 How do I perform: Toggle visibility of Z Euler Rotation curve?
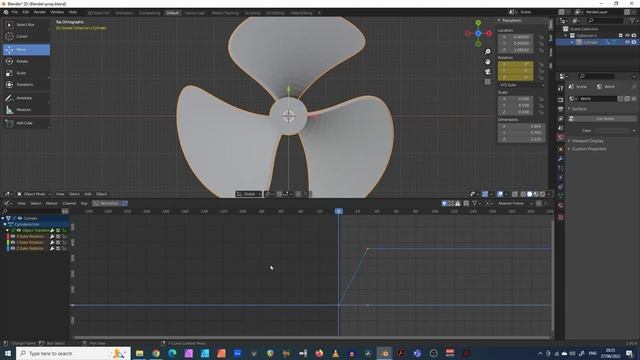pos(13,248)
